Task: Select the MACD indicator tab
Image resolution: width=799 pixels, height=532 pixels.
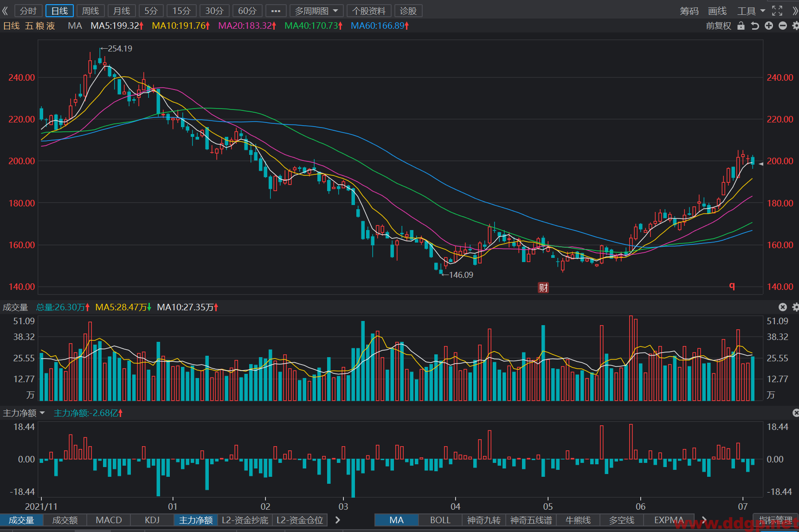Action: [109, 520]
